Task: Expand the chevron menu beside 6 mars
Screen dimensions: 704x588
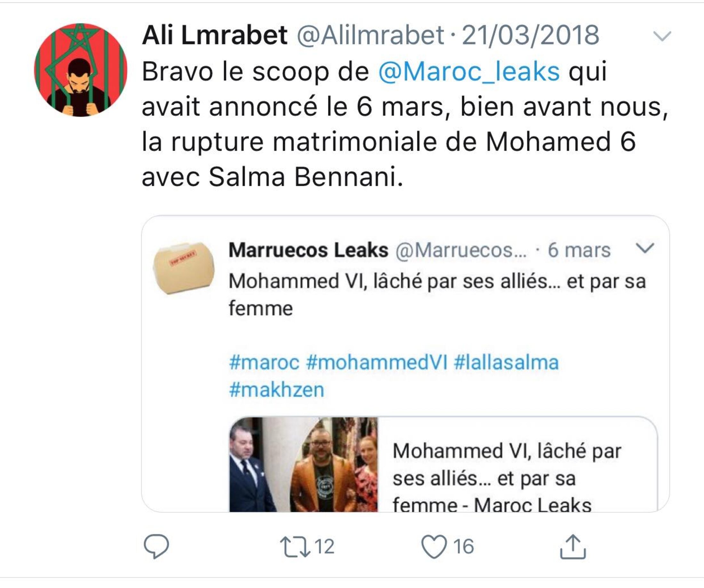Action: coord(645,248)
